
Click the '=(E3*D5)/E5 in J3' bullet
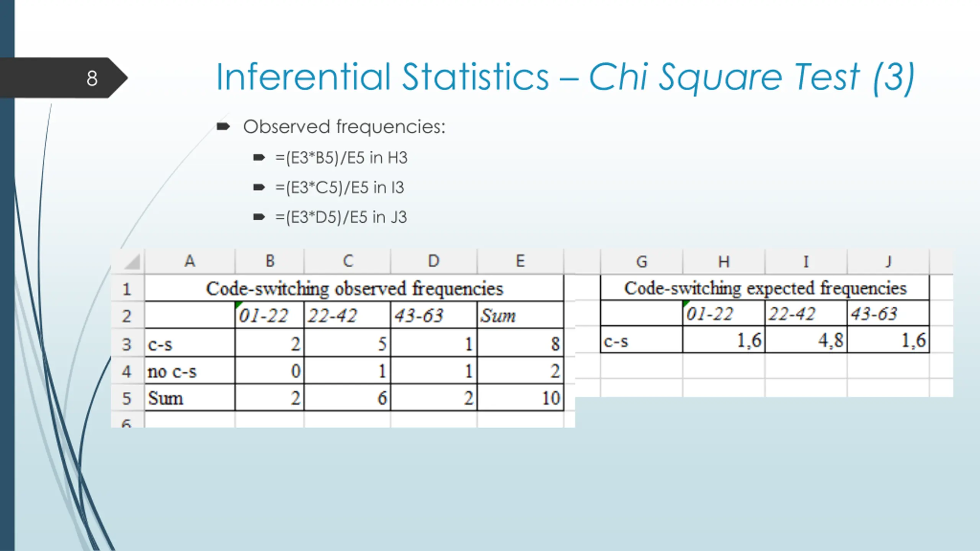tap(341, 217)
